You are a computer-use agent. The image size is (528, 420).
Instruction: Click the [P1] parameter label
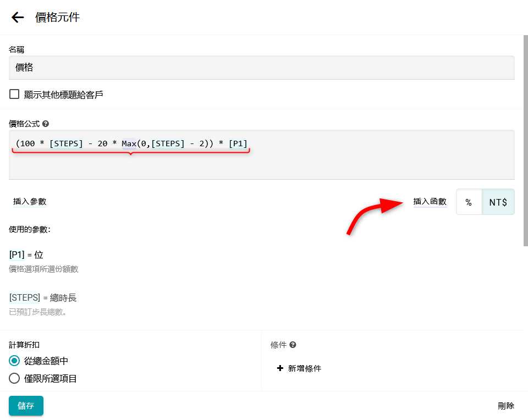17,255
